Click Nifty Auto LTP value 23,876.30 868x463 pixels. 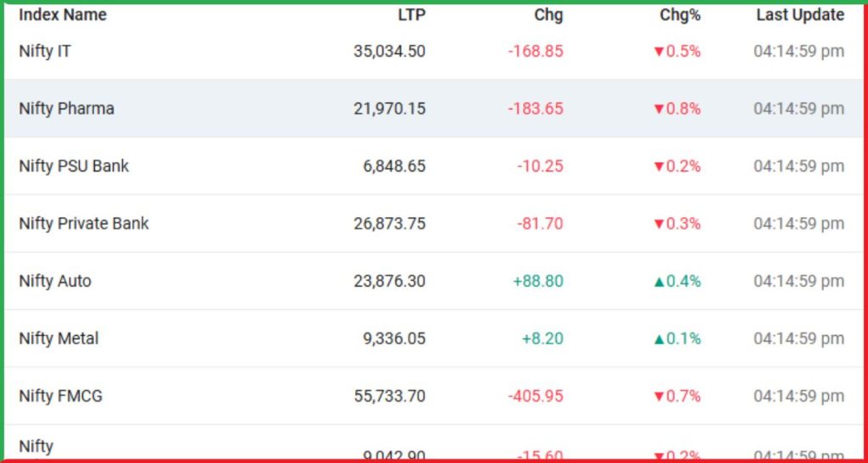point(390,282)
